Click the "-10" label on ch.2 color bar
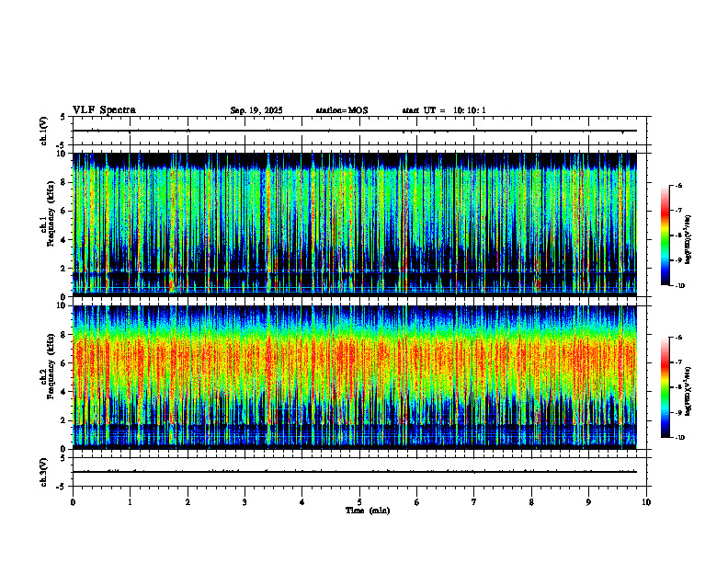 [679, 438]
